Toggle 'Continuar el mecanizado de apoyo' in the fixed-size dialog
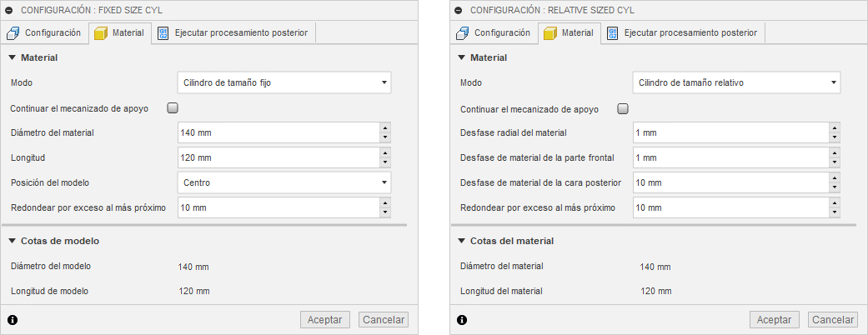The image size is (868, 335). tap(173, 107)
